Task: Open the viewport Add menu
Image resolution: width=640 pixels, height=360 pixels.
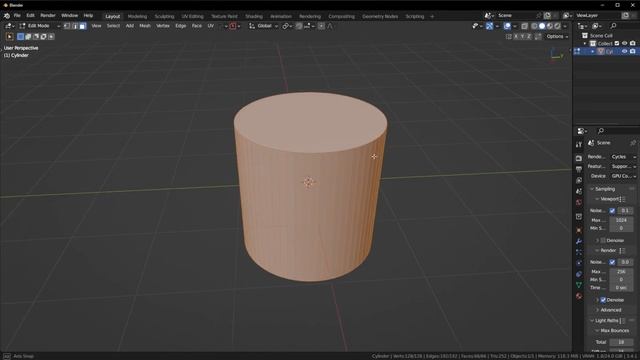Action: [130, 26]
